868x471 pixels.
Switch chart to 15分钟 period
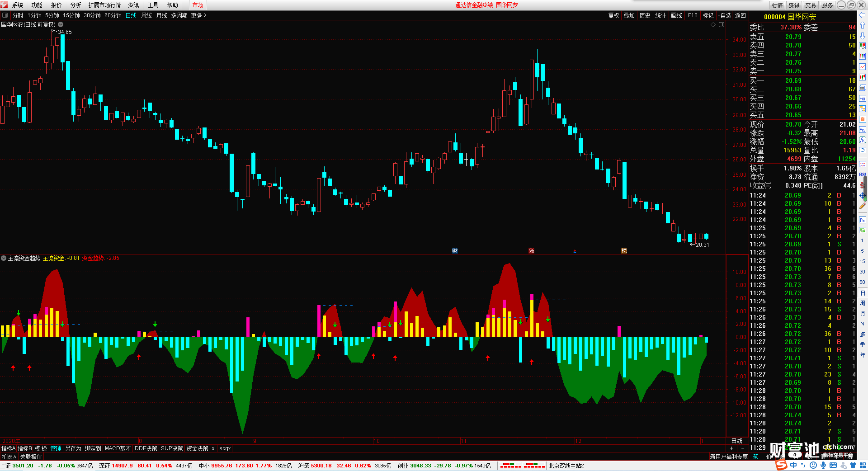(x=71, y=15)
